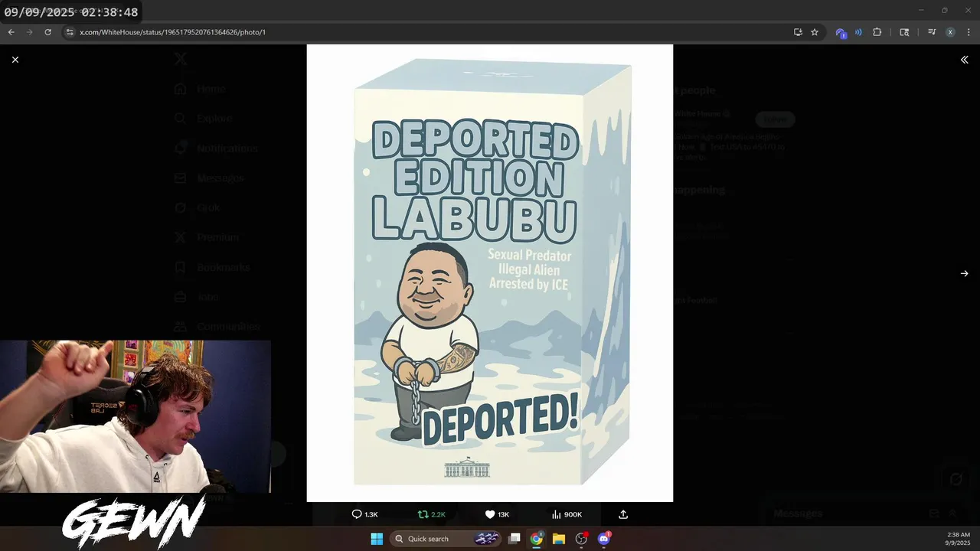Click the taskbar Quick search box
The height and width of the screenshot is (551, 980).
[446, 539]
